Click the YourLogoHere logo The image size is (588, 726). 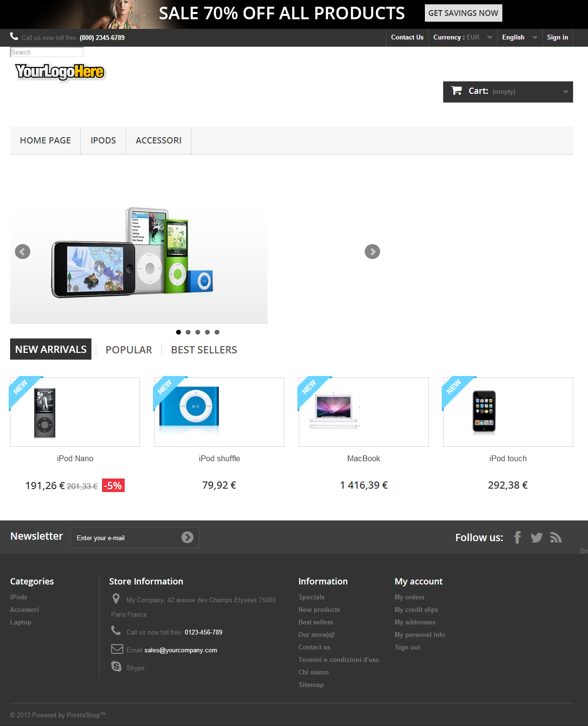tap(60, 72)
